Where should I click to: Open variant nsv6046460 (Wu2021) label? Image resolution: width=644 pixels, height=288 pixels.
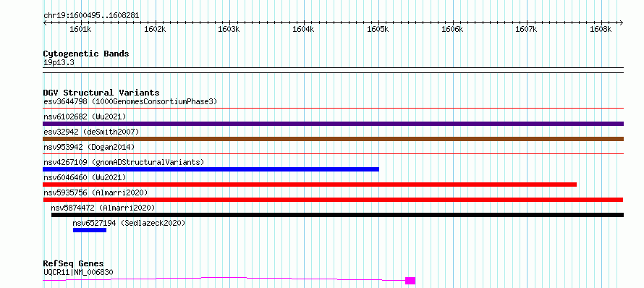coord(85,177)
